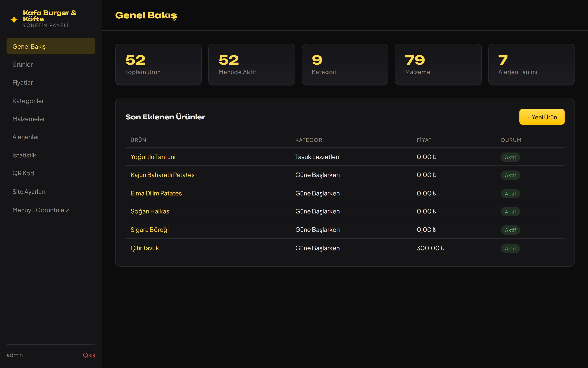Click Menüyü Görüntüle external link
This screenshot has width=588, height=368.
(51, 210)
